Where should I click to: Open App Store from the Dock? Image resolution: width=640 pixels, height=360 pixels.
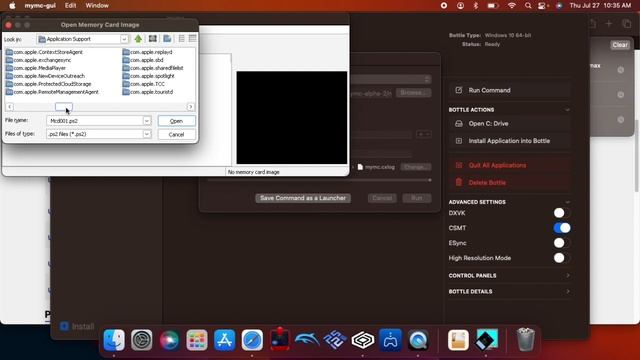224,340
